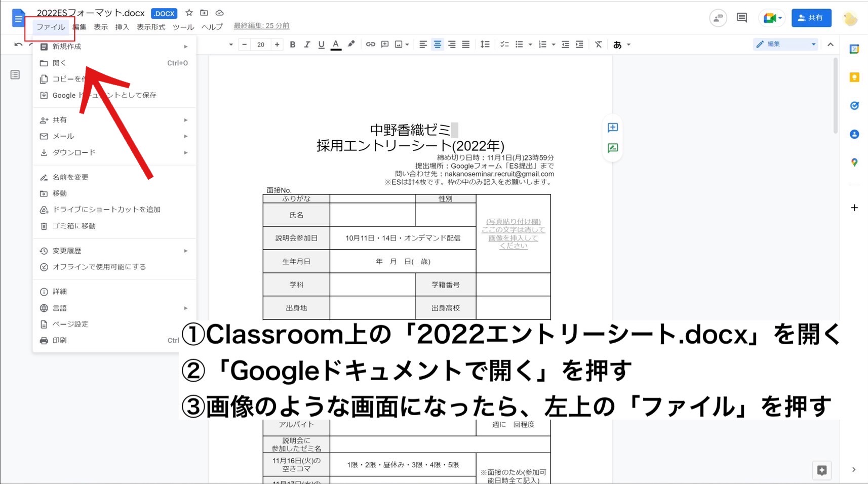Expand input tools dropdown arrow
Viewport: 868px width, 484px height.
(x=628, y=45)
